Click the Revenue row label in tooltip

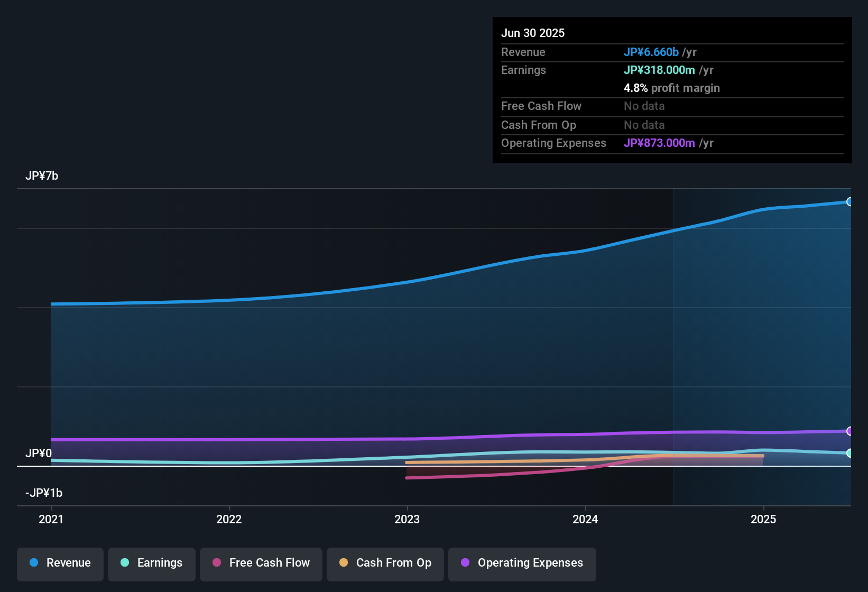(523, 52)
